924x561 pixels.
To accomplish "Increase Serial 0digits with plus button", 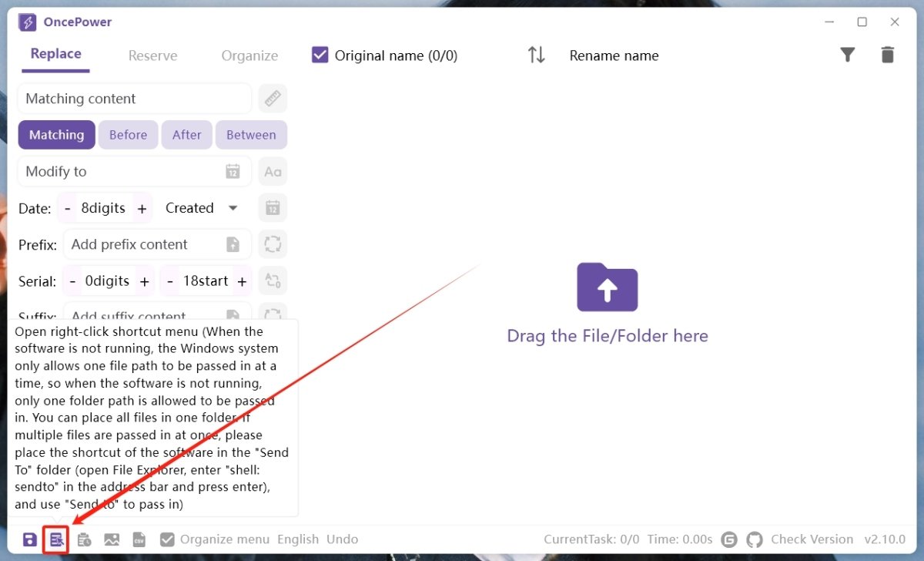I will coord(144,281).
